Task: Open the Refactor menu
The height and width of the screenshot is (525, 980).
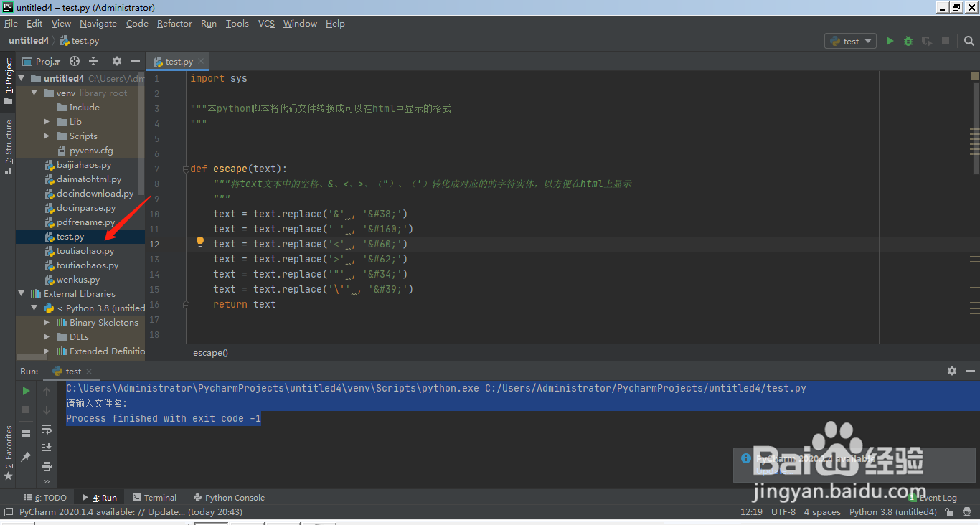Action: [x=174, y=24]
